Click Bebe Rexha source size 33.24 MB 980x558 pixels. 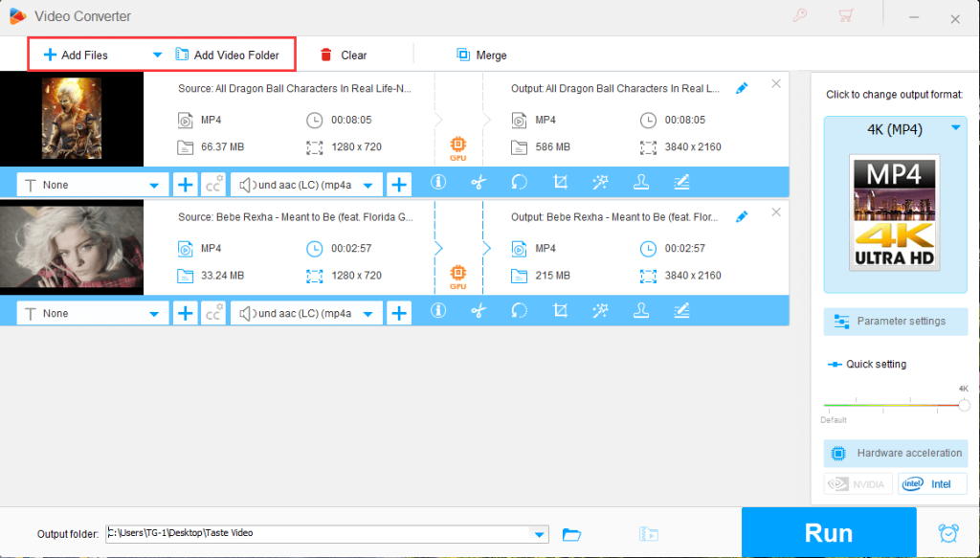click(x=222, y=276)
